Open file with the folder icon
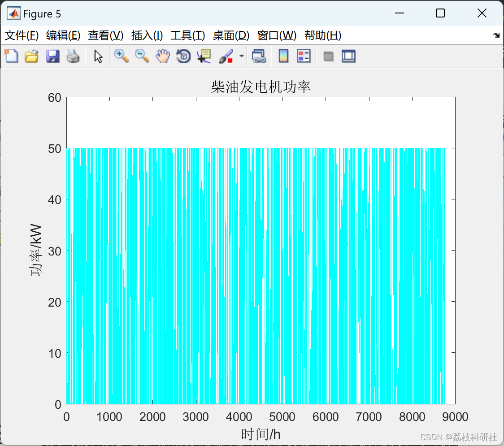Image resolution: width=504 pixels, height=446 pixels. [x=31, y=56]
